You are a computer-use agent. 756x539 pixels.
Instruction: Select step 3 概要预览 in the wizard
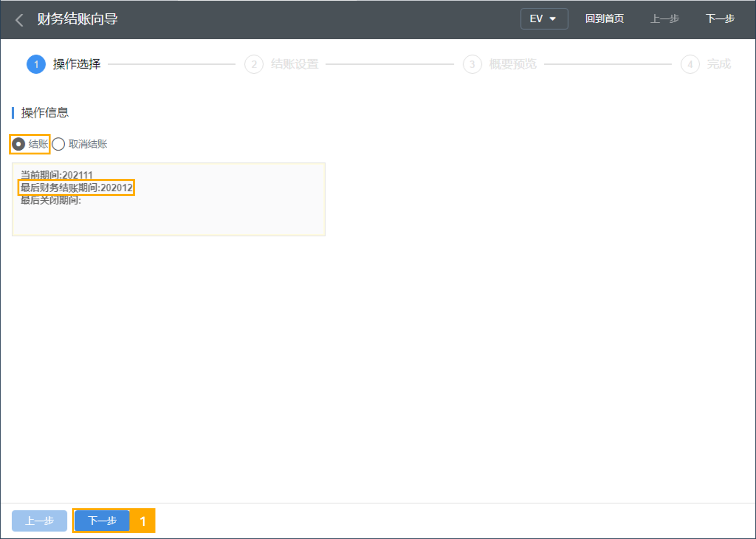(500, 64)
